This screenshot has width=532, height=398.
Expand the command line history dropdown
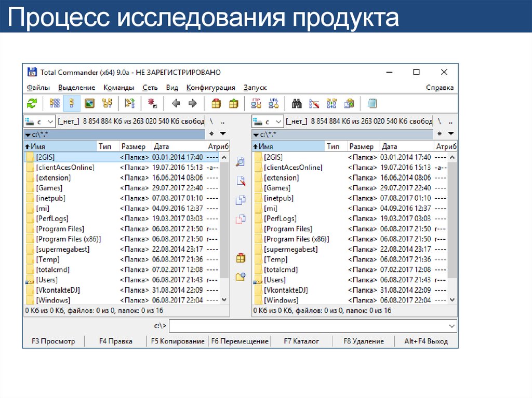pos(451,326)
